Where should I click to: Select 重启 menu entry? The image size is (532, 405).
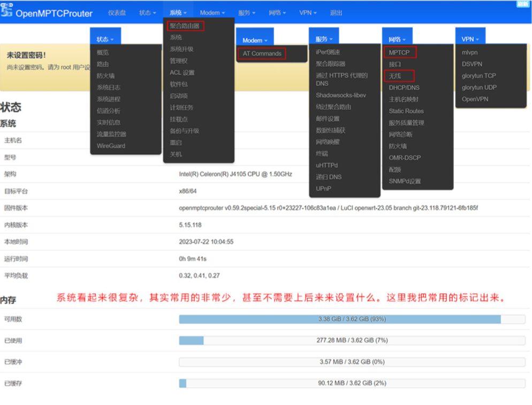176,143
